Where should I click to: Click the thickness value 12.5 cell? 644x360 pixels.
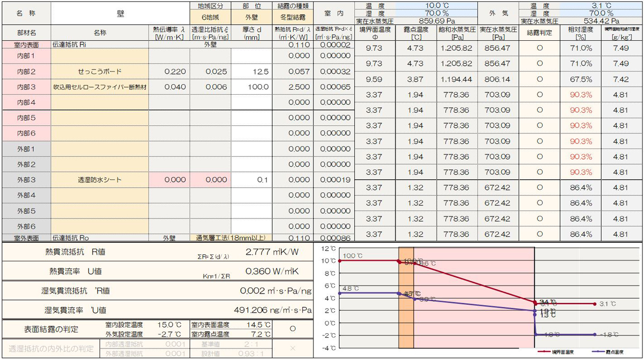pyautogui.click(x=252, y=71)
